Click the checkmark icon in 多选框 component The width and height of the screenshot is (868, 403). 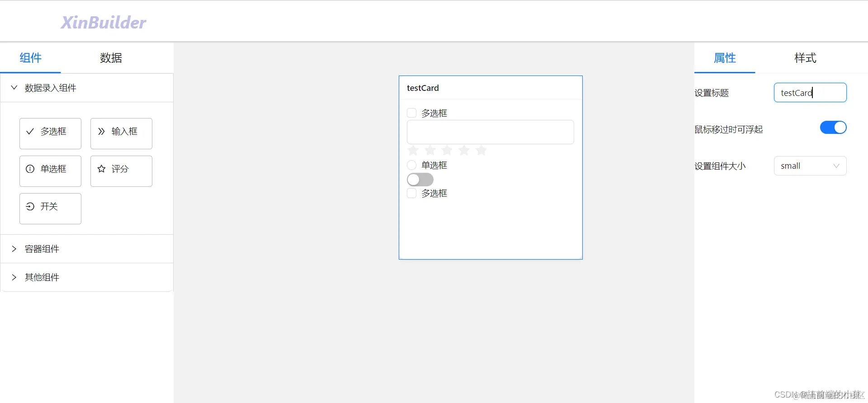tap(30, 132)
